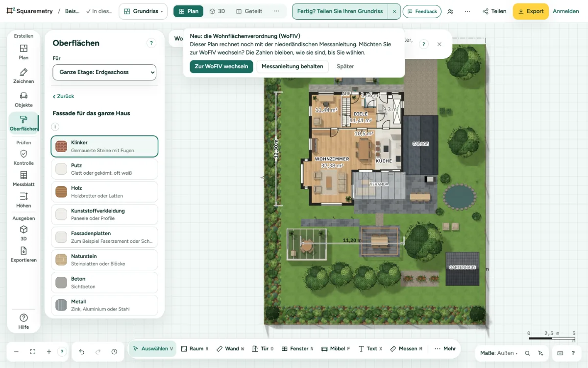Image resolution: width=588 pixels, height=368 pixels.
Task: Select the Kunststoffverkleidung facade option
Action: click(x=104, y=214)
